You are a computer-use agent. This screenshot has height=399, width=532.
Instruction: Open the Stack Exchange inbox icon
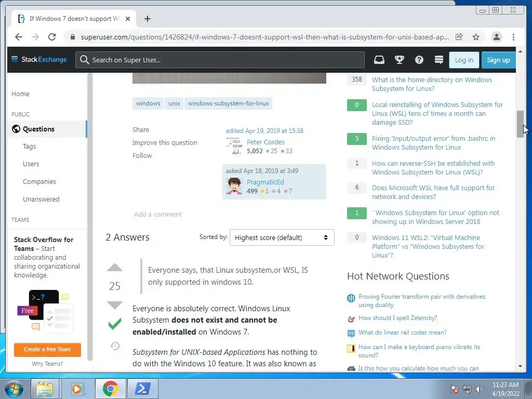tap(379, 60)
